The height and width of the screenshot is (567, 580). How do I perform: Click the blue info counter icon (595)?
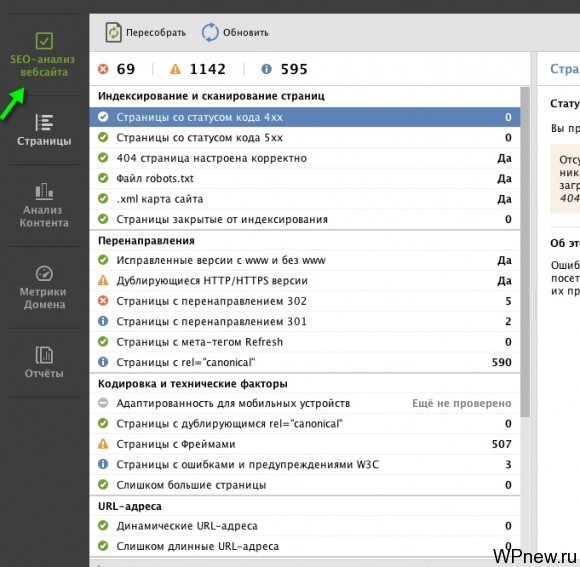(266, 69)
